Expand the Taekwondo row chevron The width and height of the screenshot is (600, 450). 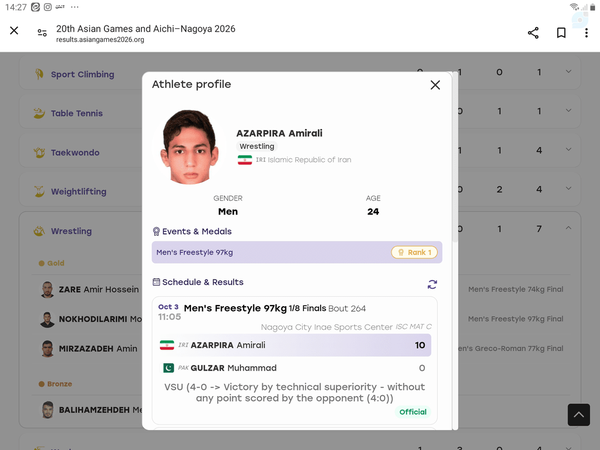tap(569, 150)
